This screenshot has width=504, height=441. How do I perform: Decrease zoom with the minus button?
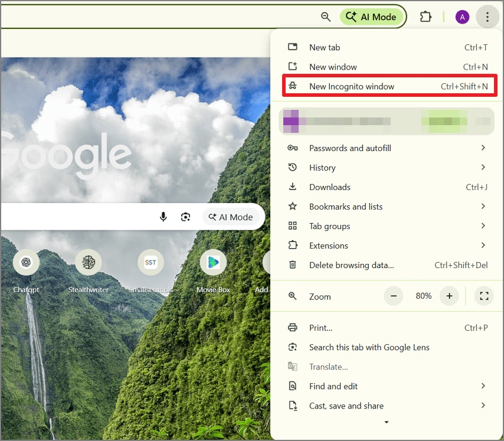[394, 296]
